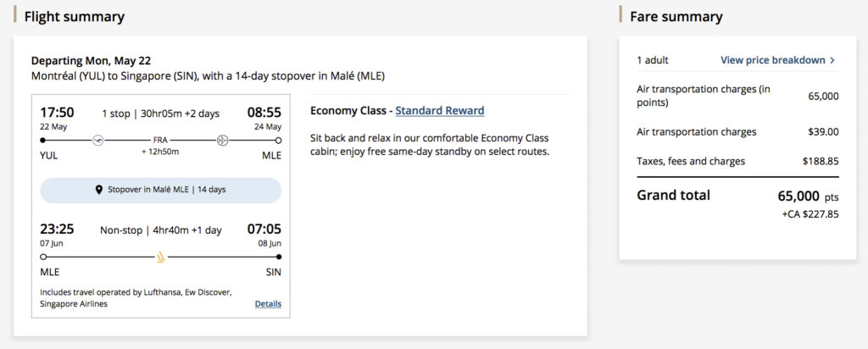Image resolution: width=868 pixels, height=349 pixels.
Task: Click the FRA layover label
Action: (160, 140)
